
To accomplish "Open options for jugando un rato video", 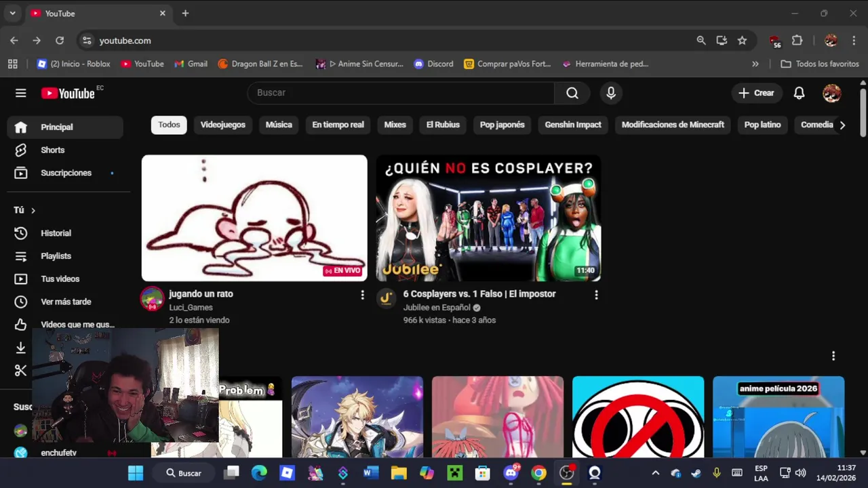I will pyautogui.click(x=362, y=295).
